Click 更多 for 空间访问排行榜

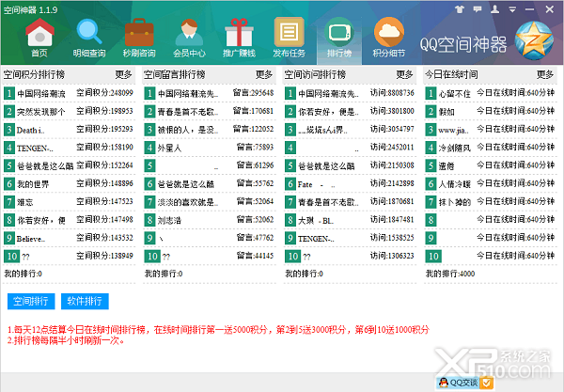tap(404, 74)
